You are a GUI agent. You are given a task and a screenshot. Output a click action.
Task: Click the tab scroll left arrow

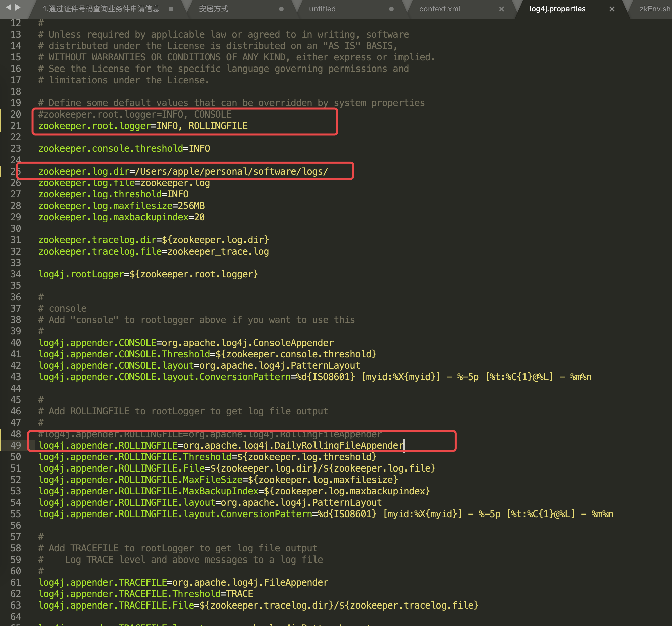coord(9,7)
